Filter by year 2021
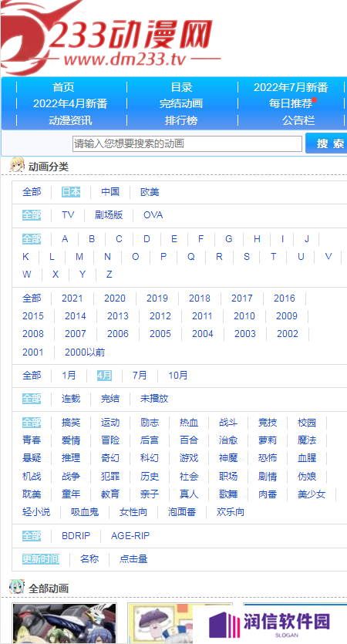This screenshot has height=644, width=347. click(x=72, y=298)
